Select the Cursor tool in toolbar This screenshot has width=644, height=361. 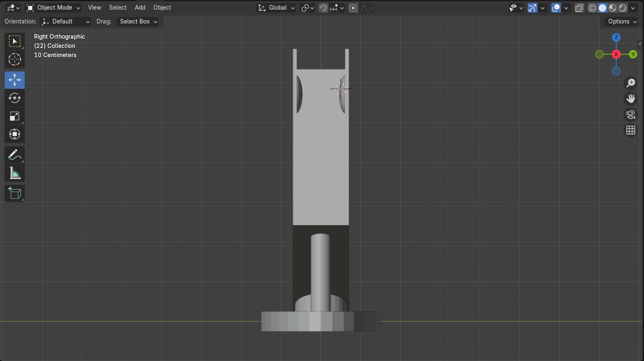point(15,60)
